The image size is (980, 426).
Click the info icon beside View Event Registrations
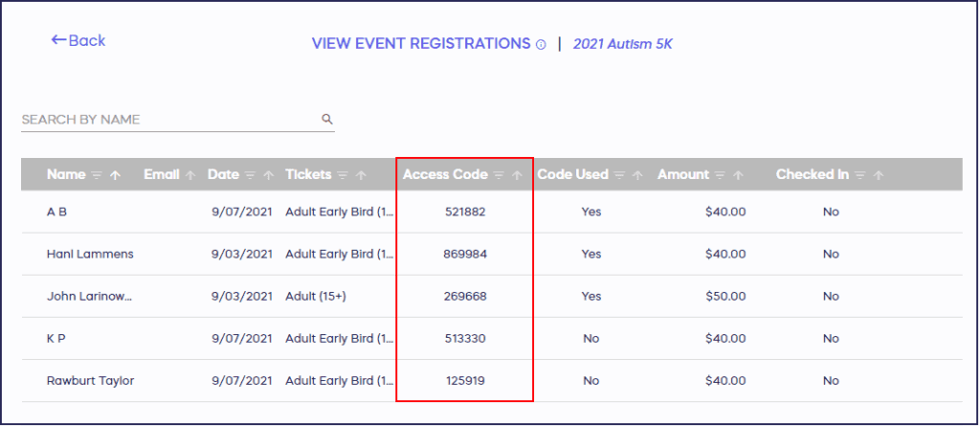tap(541, 44)
